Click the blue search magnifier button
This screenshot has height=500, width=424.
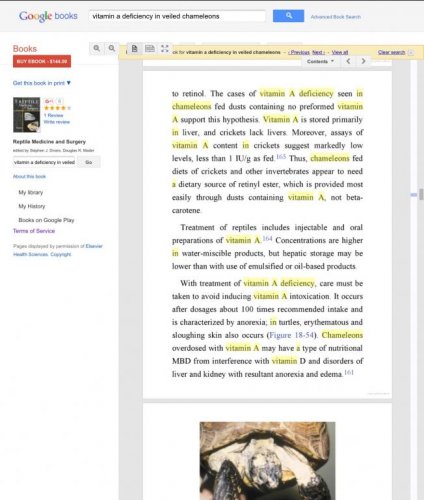coord(288,16)
